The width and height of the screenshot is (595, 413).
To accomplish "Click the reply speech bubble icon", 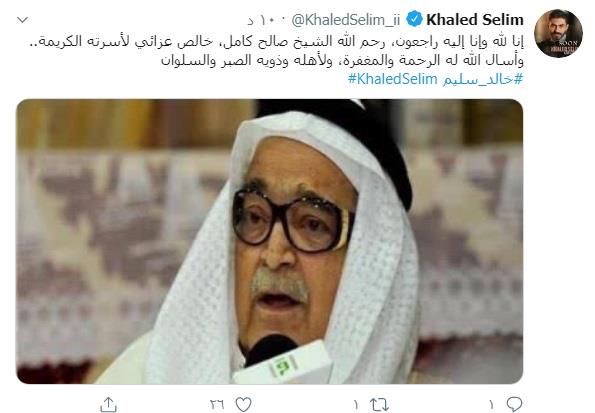I will 515,404.
